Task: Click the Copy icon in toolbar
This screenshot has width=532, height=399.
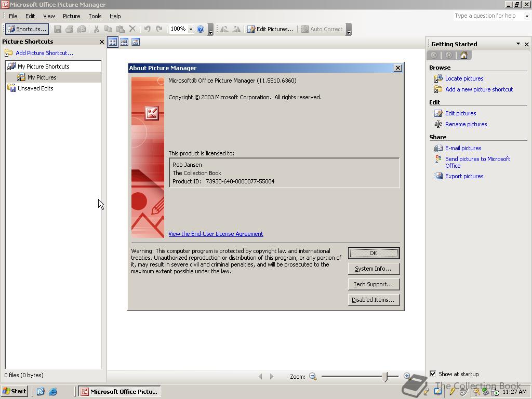Action: click(x=108, y=29)
